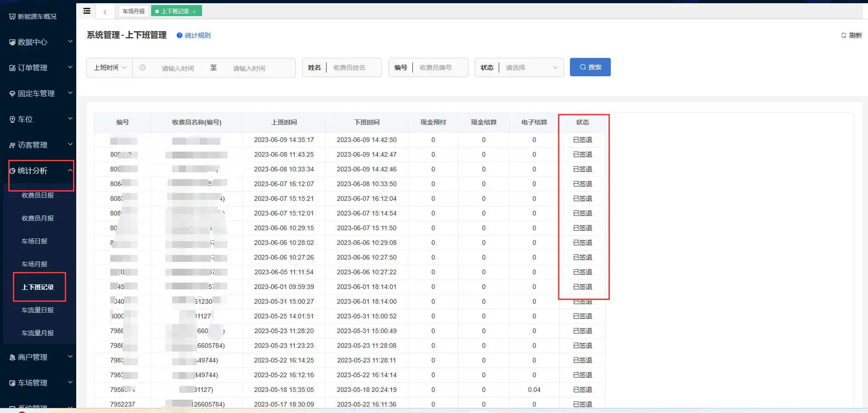Select 收费员日报 in the sidebar
868x413 pixels.
[38, 195]
